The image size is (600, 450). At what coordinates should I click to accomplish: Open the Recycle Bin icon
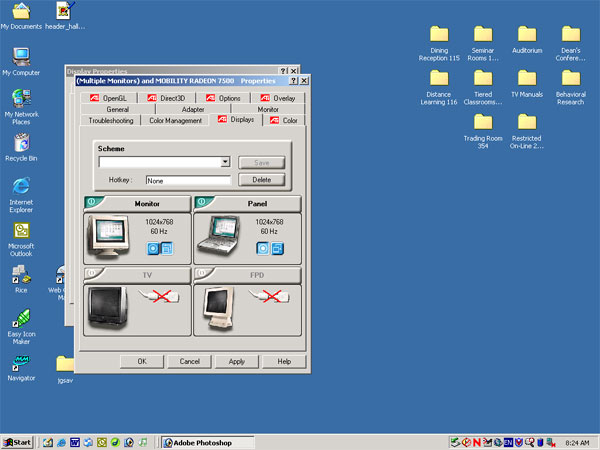[x=21, y=147]
